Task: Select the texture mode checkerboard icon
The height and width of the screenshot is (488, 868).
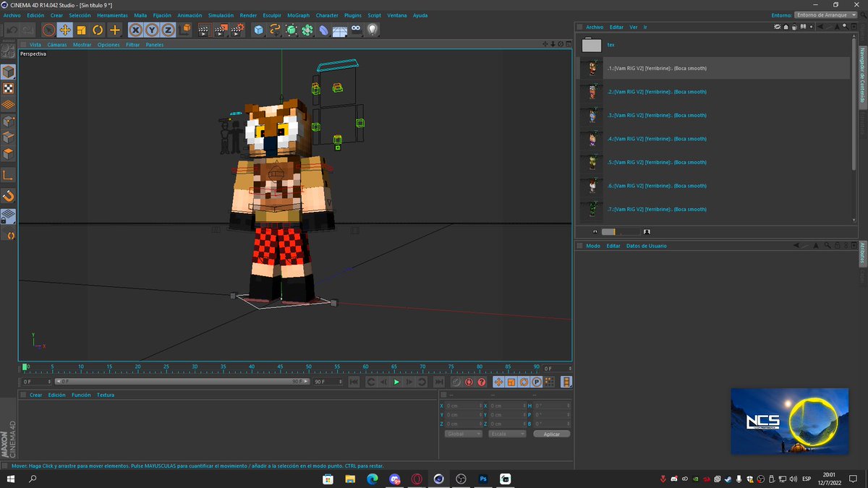Action: [8, 88]
